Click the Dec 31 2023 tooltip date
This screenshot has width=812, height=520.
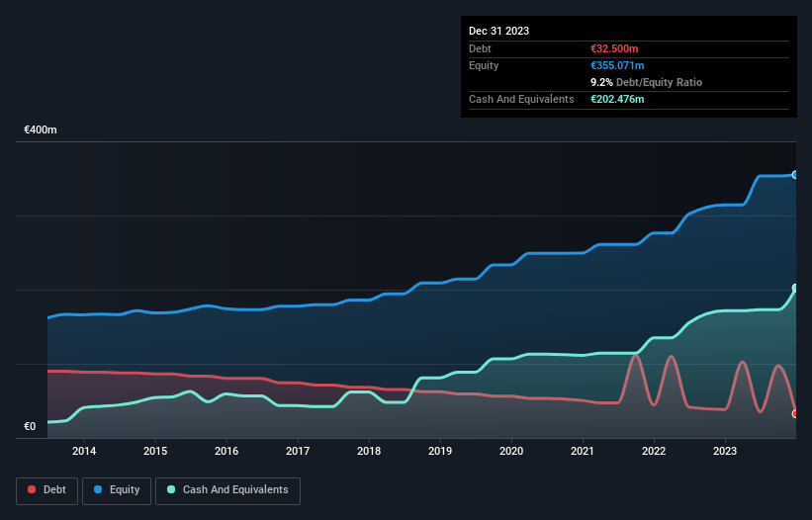[498, 31]
